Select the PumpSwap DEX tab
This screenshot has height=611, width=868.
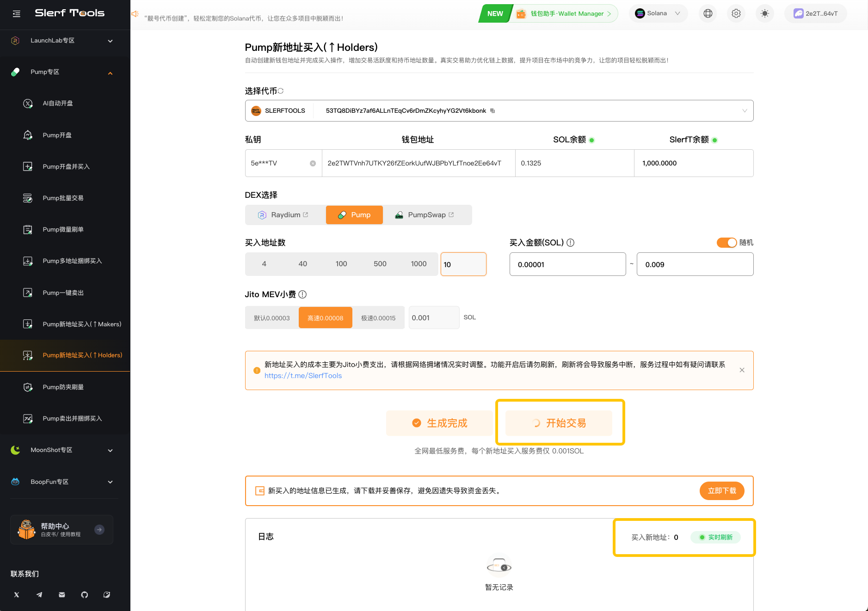point(425,215)
